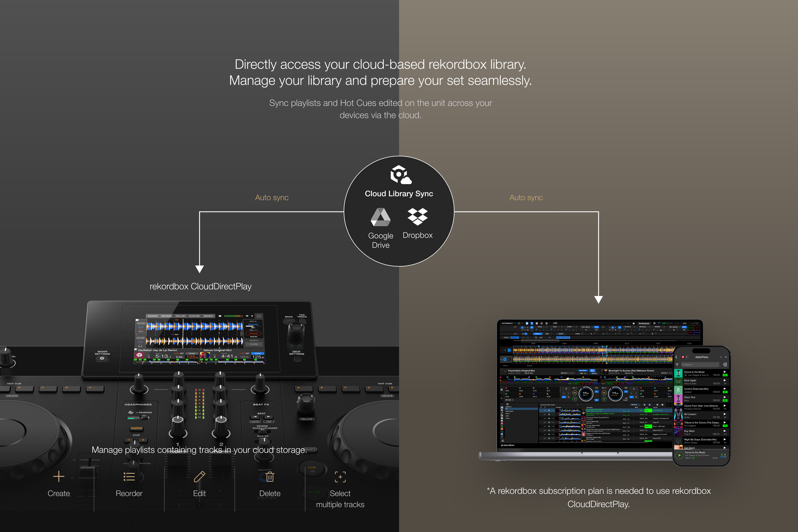Open the SOURCE tab on controller screen
The width and height of the screenshot is (798, 532).
(153, 316)
